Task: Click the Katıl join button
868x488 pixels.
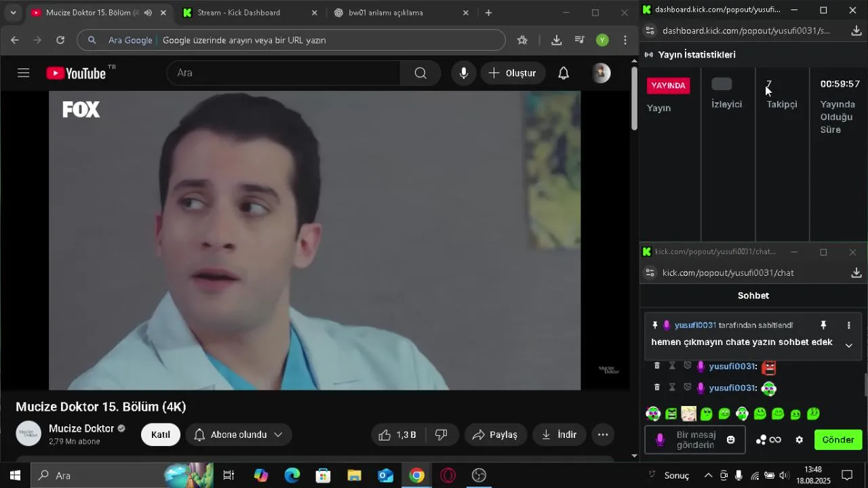Action: point(161,434)
